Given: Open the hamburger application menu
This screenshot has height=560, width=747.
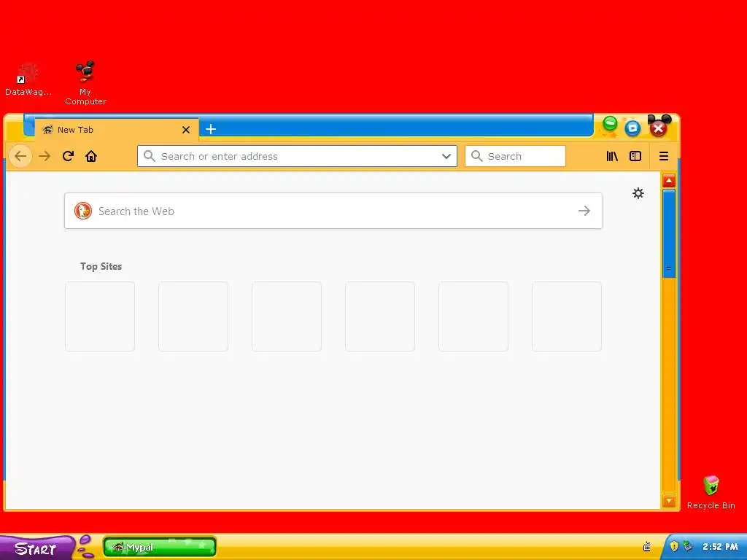Looking at the screenshot, I should [x=664, y=156].
